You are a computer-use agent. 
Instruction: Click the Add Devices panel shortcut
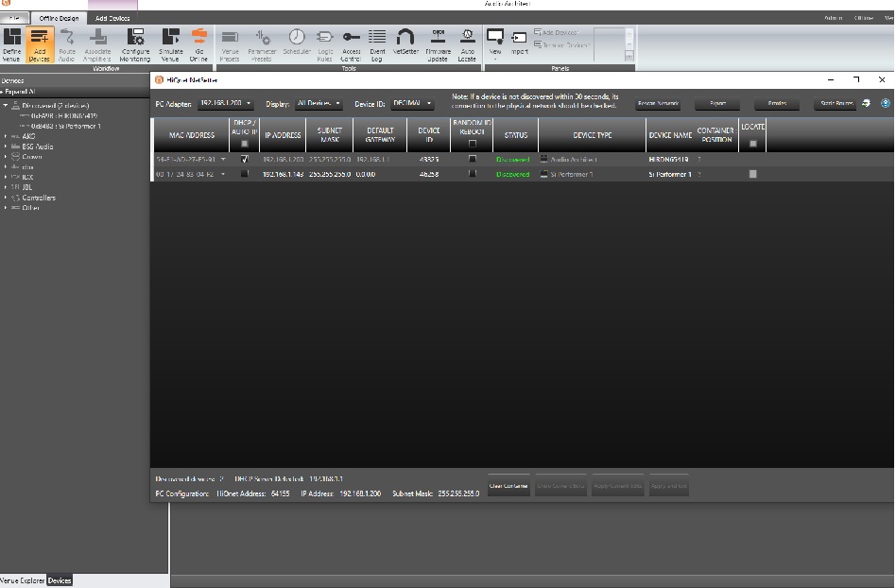pos(557,32)
